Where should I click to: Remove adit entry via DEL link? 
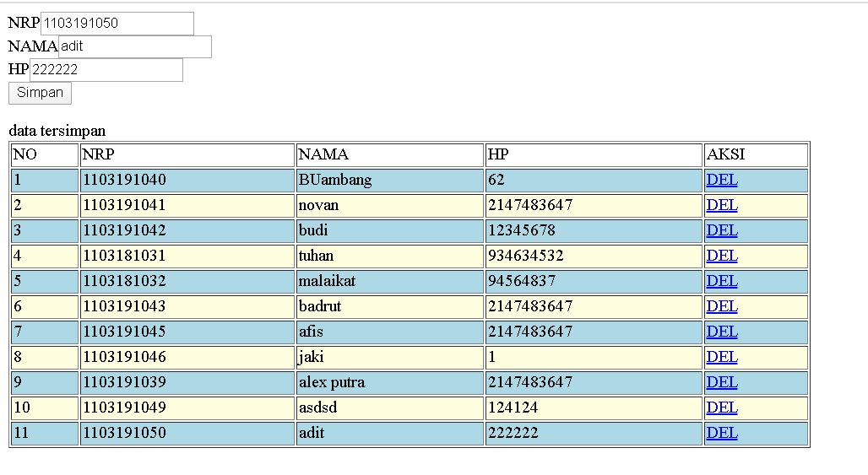pyautogui.click(x=722, y=433)
